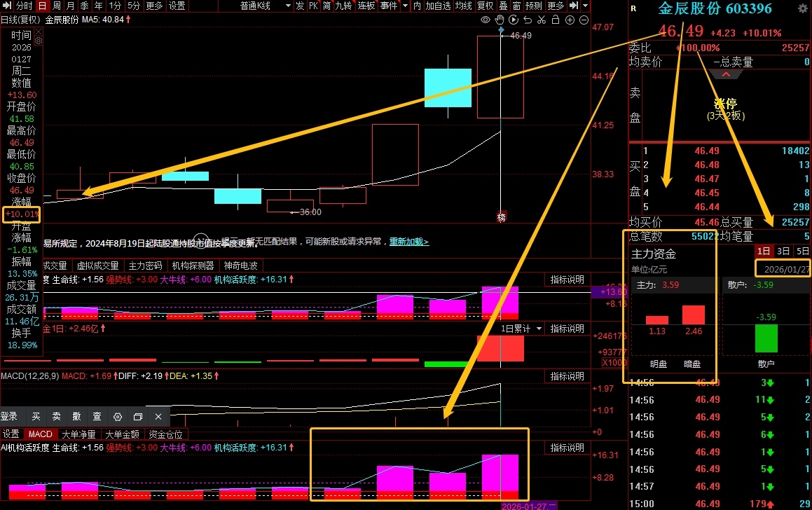Zoom out with the minus circle icon

click(x=584, y=20)
